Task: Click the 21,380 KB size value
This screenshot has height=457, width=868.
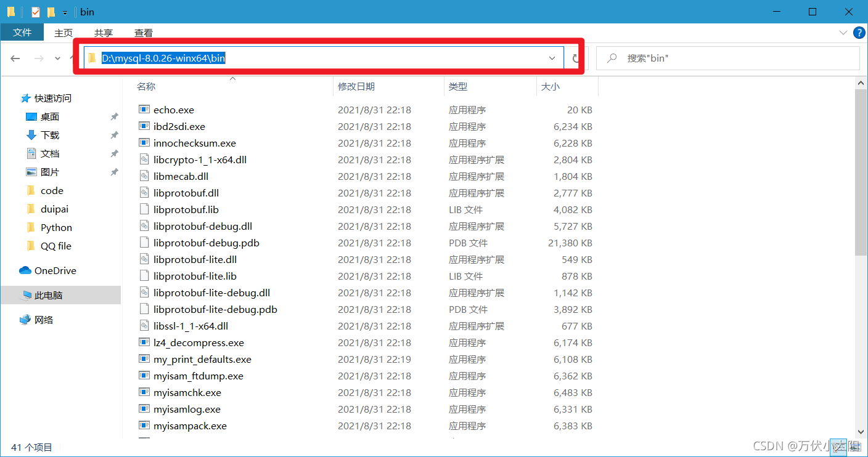Action: [570, 243]
